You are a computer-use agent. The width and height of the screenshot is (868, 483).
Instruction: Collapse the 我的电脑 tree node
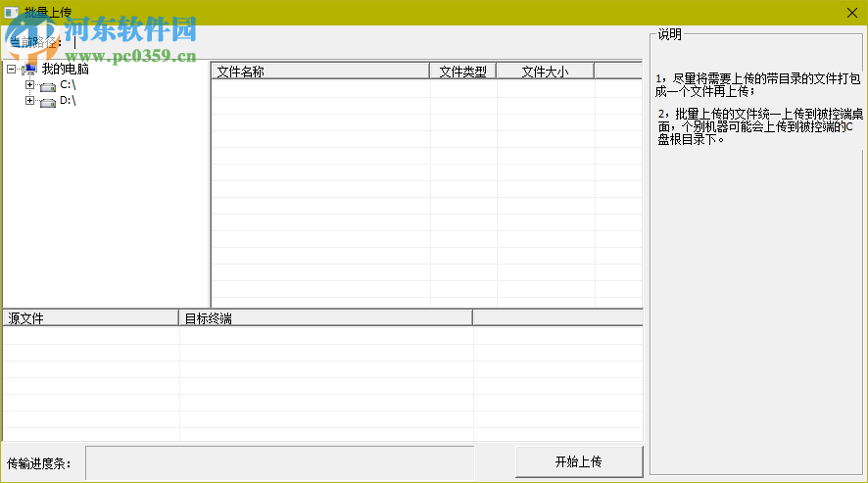coord(11,70)
